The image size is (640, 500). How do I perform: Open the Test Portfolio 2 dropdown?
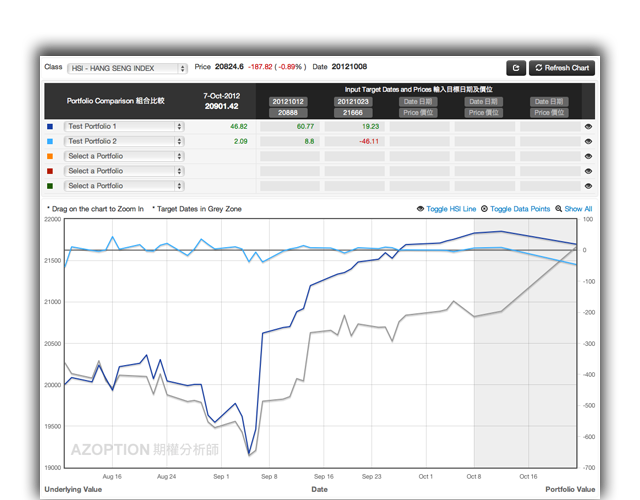124,141
